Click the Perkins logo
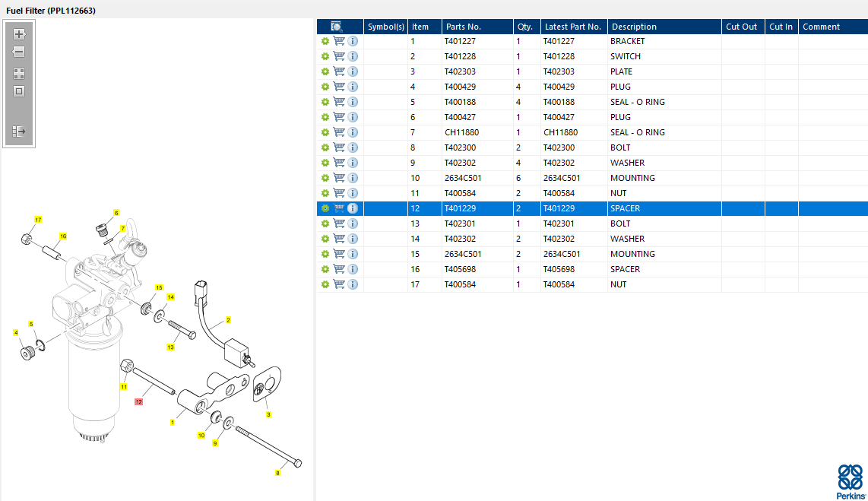This screenshot has height=501, width=868. (851, 482)
